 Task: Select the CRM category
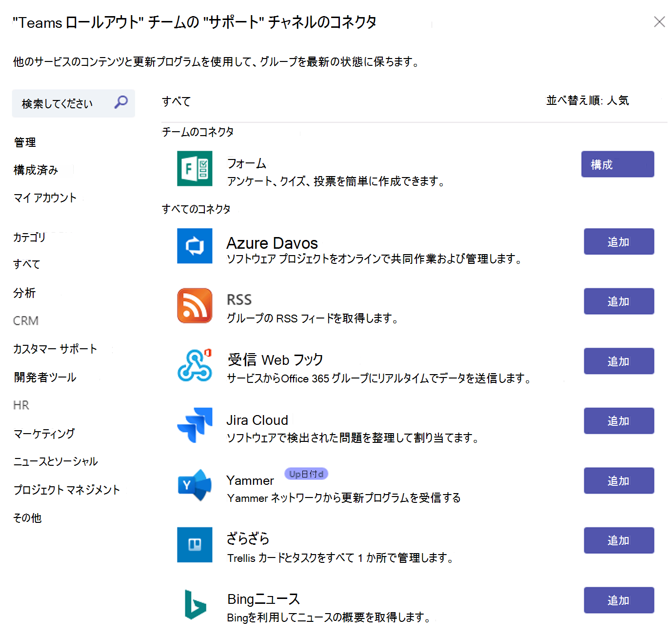coord(26,321)
